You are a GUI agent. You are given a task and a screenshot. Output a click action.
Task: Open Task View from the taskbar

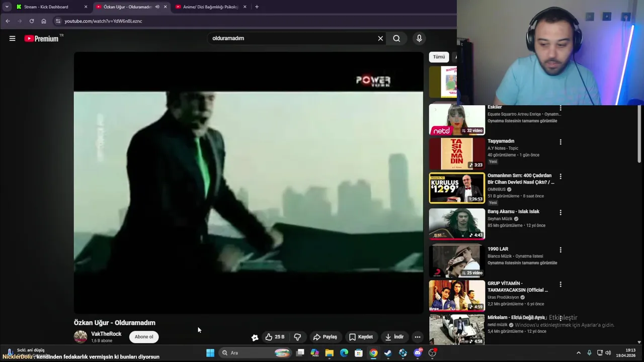300,353
